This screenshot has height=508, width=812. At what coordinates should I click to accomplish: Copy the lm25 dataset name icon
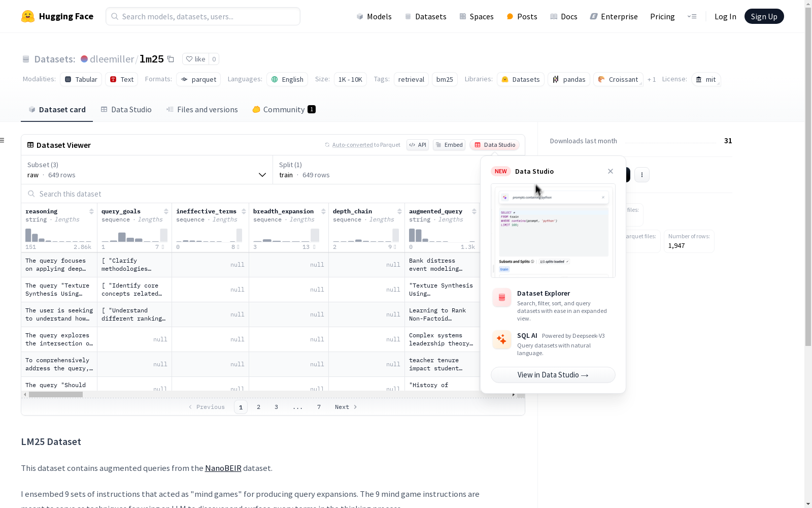coord(171,59)
